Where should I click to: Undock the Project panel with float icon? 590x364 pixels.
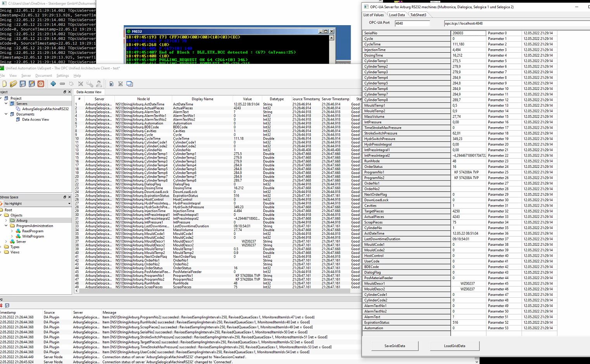tap(65, 92)
